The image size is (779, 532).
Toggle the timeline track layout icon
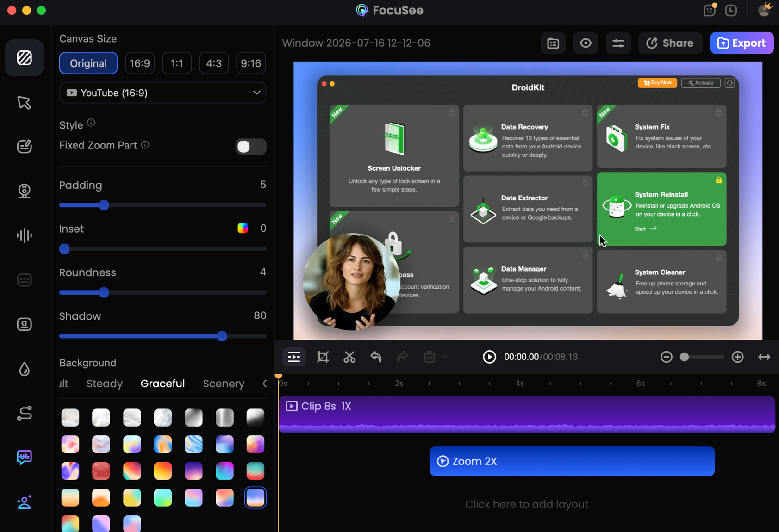294,357
